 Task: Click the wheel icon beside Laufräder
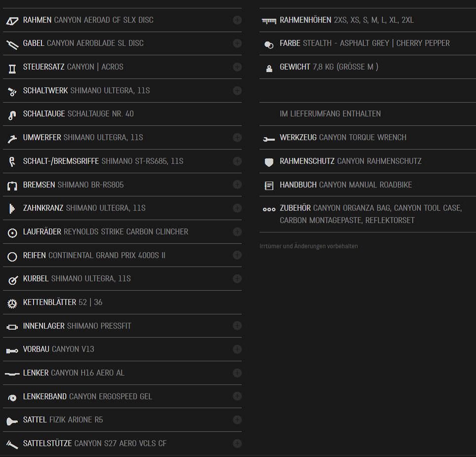12,233
